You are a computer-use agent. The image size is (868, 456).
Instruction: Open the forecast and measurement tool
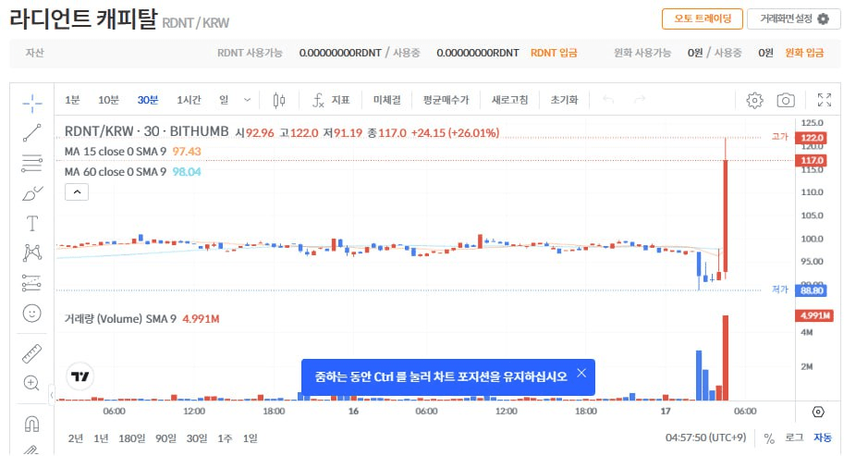(x=32, y=283)
